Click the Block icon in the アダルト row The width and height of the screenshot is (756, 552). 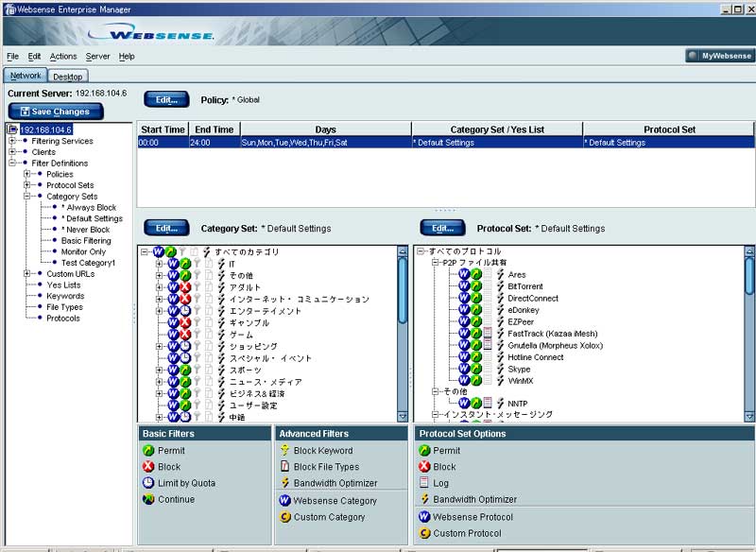[x=185, y=287]
